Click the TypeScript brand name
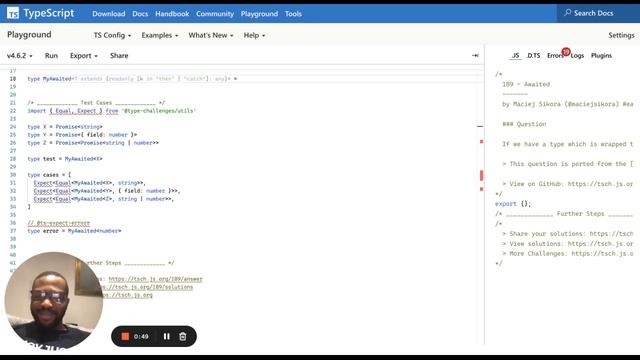Screen dimensions: 640x360 49,13
